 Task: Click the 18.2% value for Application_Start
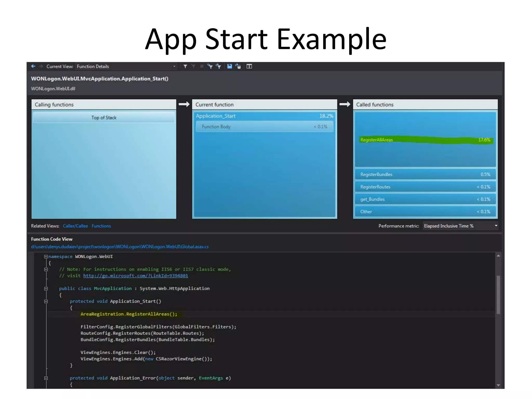(326, 116)
